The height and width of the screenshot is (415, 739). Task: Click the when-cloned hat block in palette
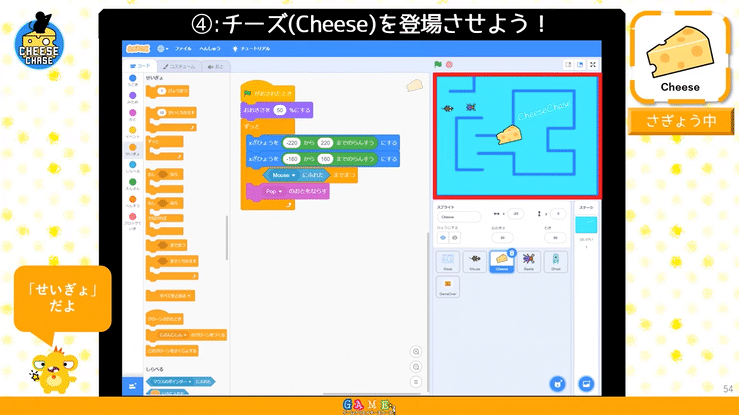[x=164, y=318]
